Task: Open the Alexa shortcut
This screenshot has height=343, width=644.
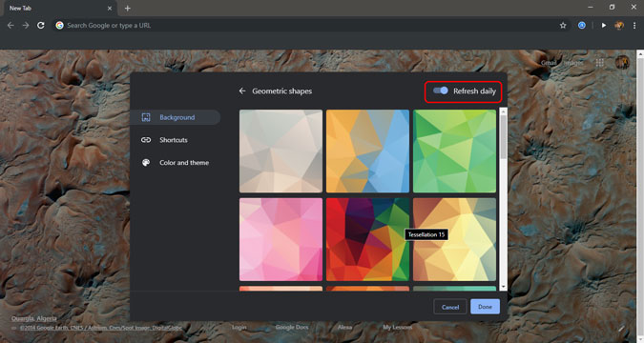Action: click(344, 328)
